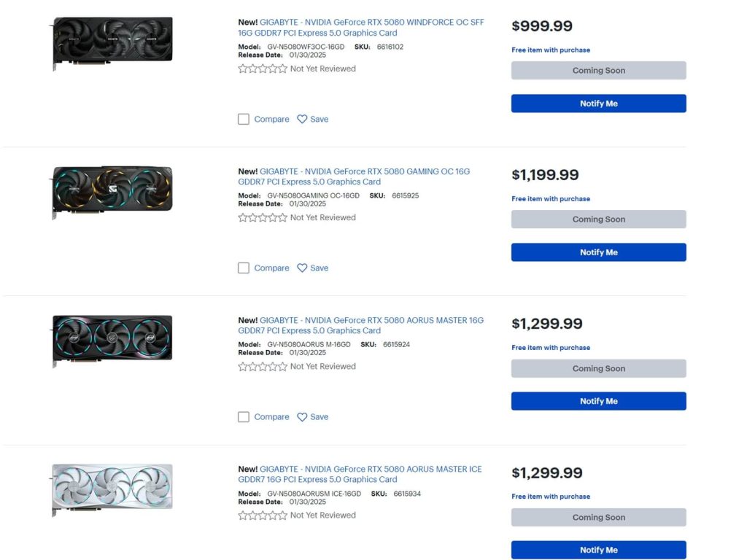The width and height of the screenshot is (747, 560).
Task: Click Notify Me for the $999.99 card
Action: point(598,104)
